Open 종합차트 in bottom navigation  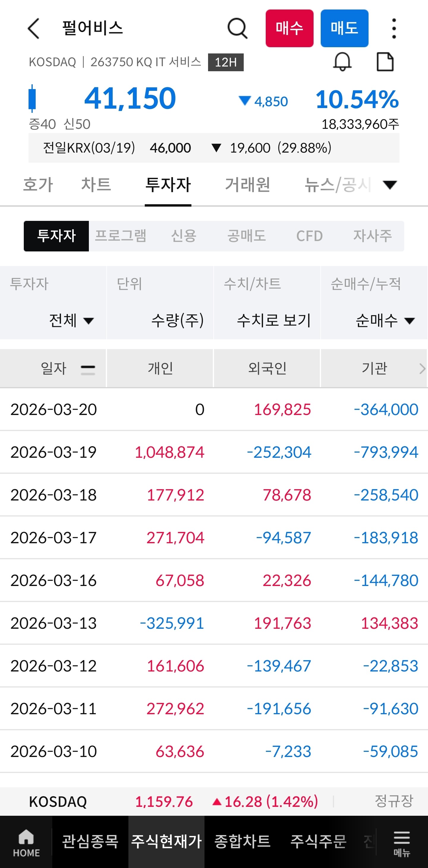pyautogui.click(x=243, y=842)
